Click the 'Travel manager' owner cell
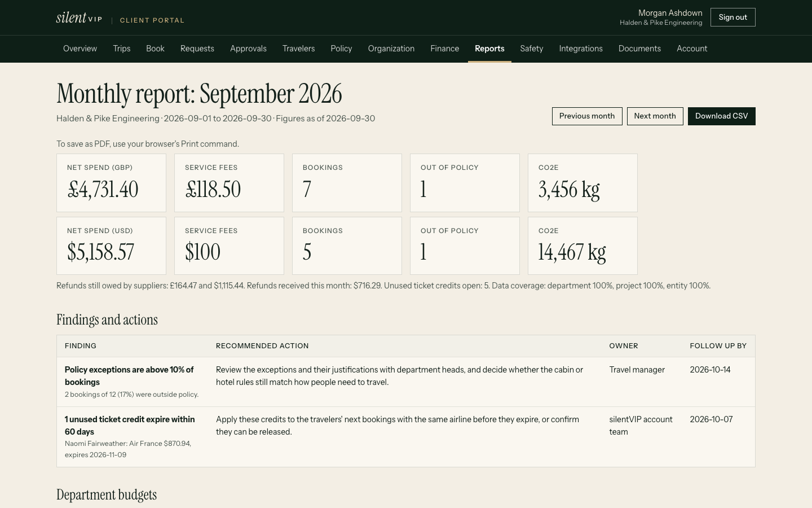The width and height of the screenshot is (812, 508). pos(637,370)
